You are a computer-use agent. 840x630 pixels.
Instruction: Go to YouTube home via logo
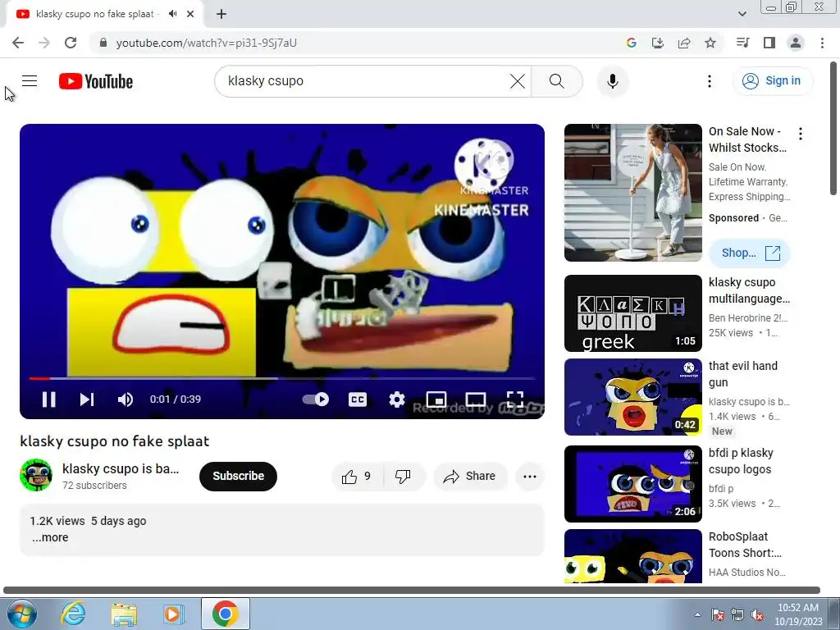(96, 81)
